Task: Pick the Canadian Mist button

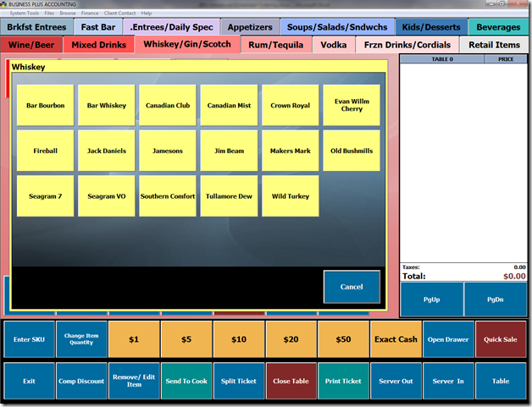Action: pyautogui.click(x=229, y=106)
